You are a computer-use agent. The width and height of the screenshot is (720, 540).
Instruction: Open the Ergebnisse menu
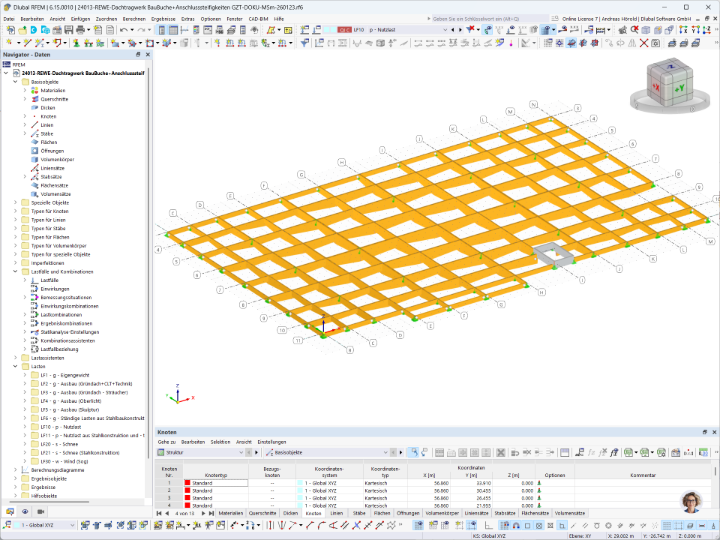click(x=163, y=19)
